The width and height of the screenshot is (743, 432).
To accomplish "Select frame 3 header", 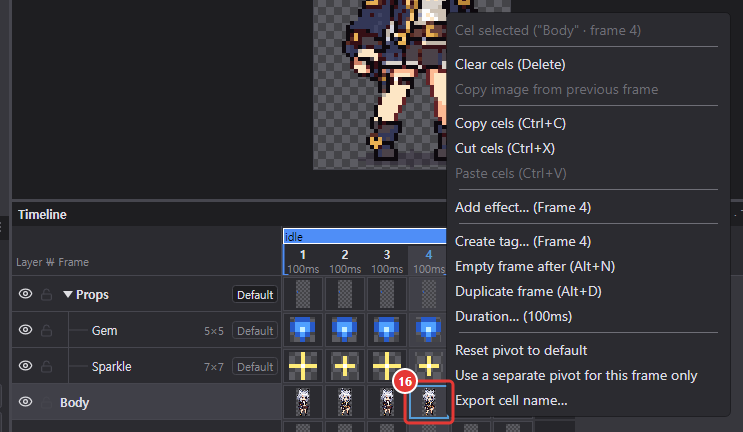I will coord(387,261).
